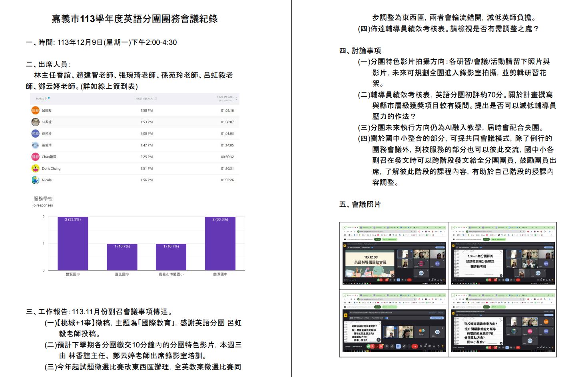Click Doris Chang's yellow avatar icon
Image resolution: width=588 pixels, height=377 pixels.
pos(36,168)
